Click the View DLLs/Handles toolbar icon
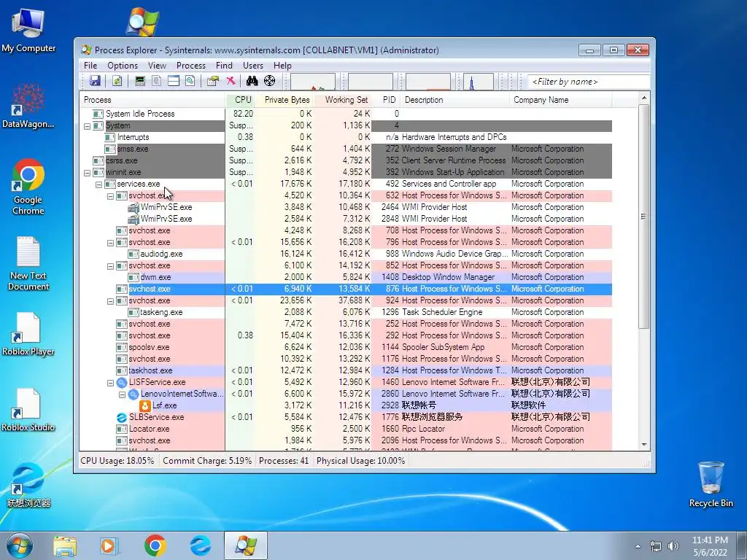Image resolution: width=747 pixels, height=560 pixels. (x=190, y=81)
